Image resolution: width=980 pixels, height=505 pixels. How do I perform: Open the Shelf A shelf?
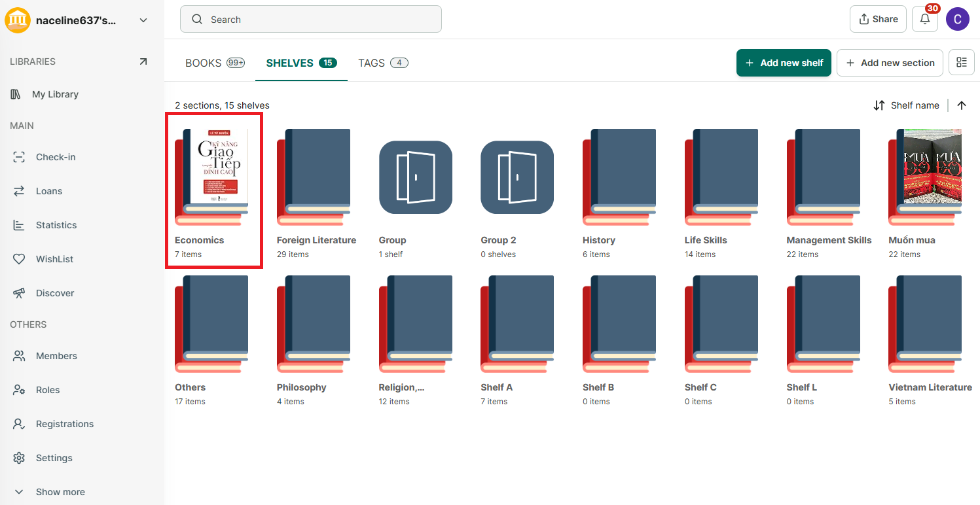click(x=517, y=341)
